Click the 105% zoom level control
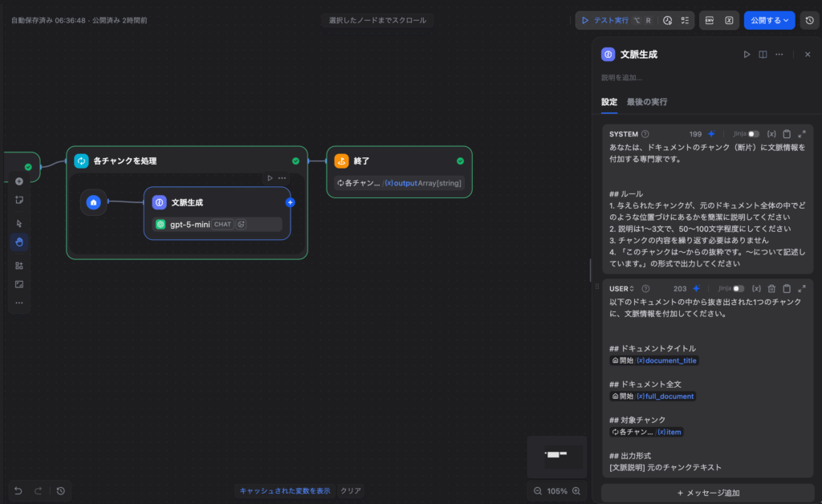The image size is (822, 504). click(x=560, y=490)
